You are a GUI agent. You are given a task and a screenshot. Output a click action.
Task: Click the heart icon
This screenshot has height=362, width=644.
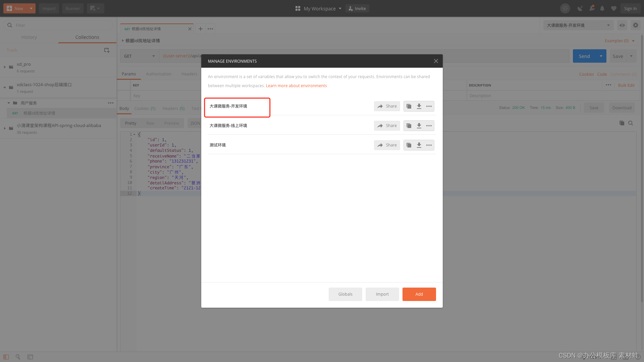pos(614,8)
